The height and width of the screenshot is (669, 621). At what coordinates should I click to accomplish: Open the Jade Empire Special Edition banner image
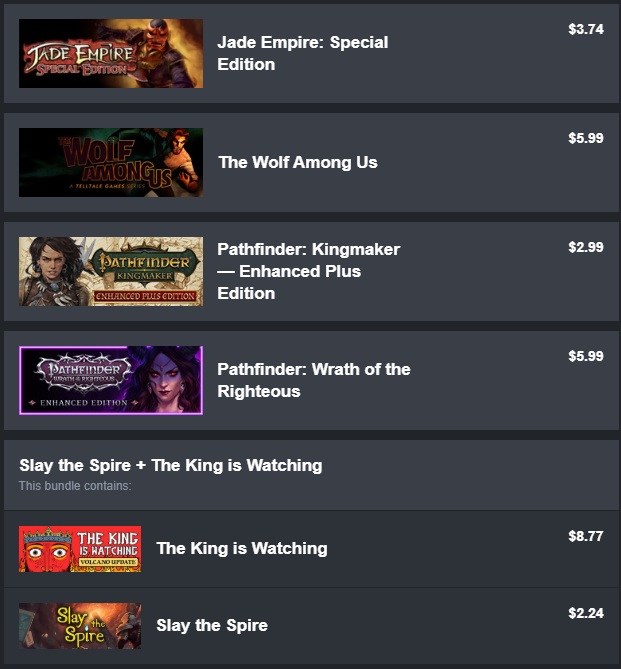(x=111, y=53)
